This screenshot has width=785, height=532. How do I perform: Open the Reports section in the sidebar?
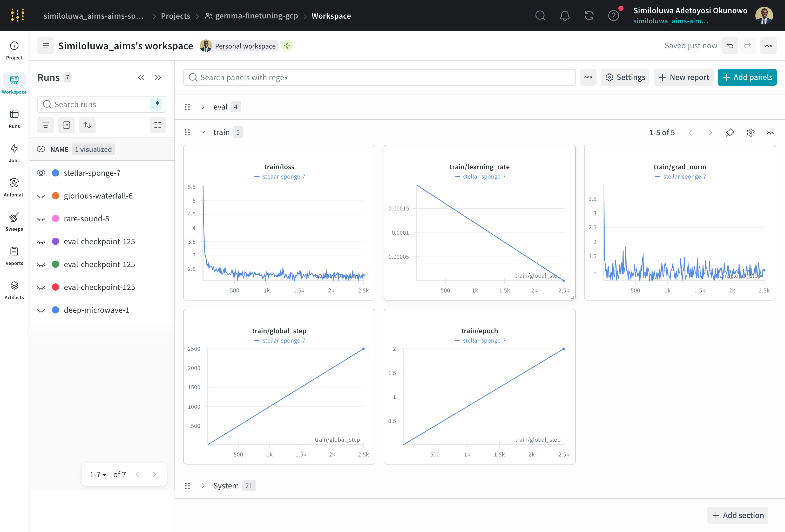14,255
